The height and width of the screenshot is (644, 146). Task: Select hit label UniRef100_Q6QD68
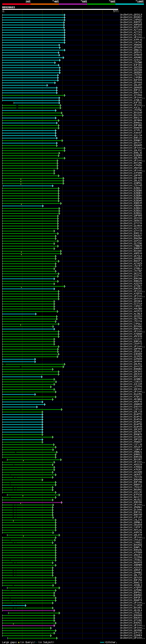131,72
